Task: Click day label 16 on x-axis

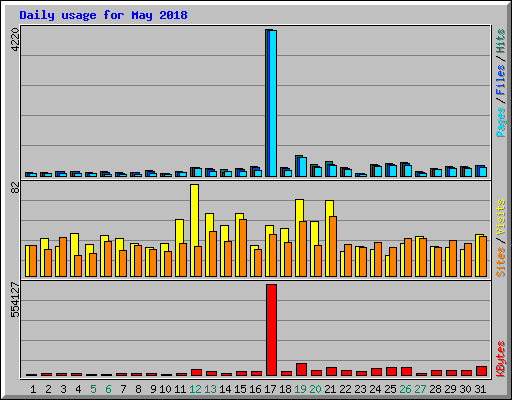Action: point(255,389)
